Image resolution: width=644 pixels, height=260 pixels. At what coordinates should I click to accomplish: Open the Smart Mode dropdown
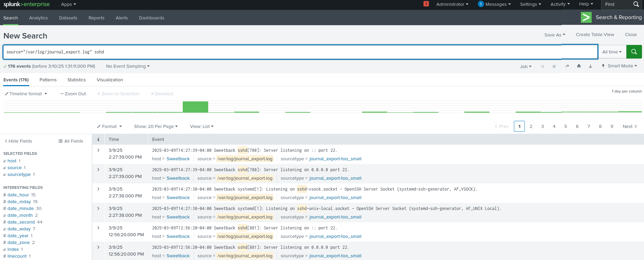(620, 66)
